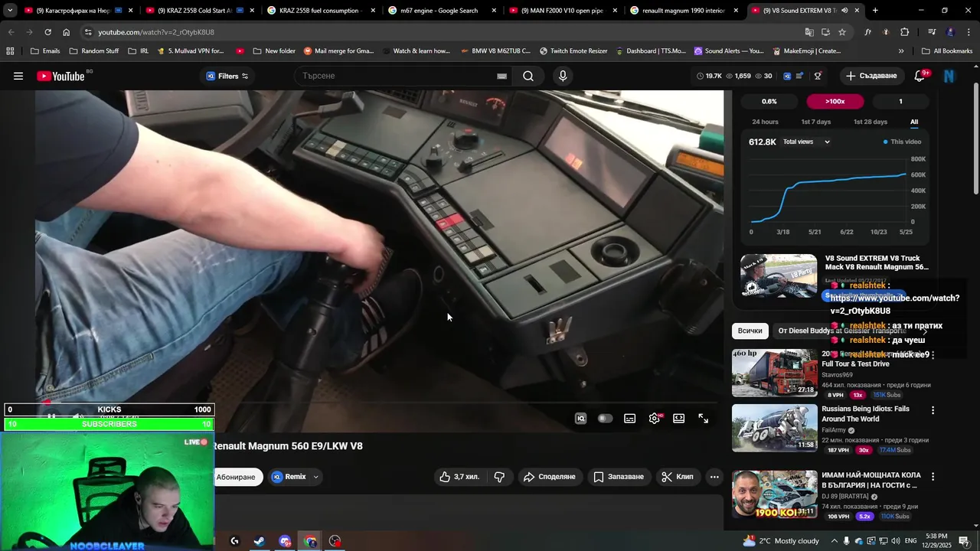The height and width of the screenshot is (551, 980).
Task: Open more actions ellipsis below video
Action: pyautogui.click(x=714, y=477)
